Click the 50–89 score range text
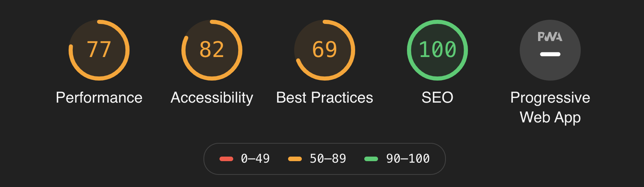 point(328,158)
